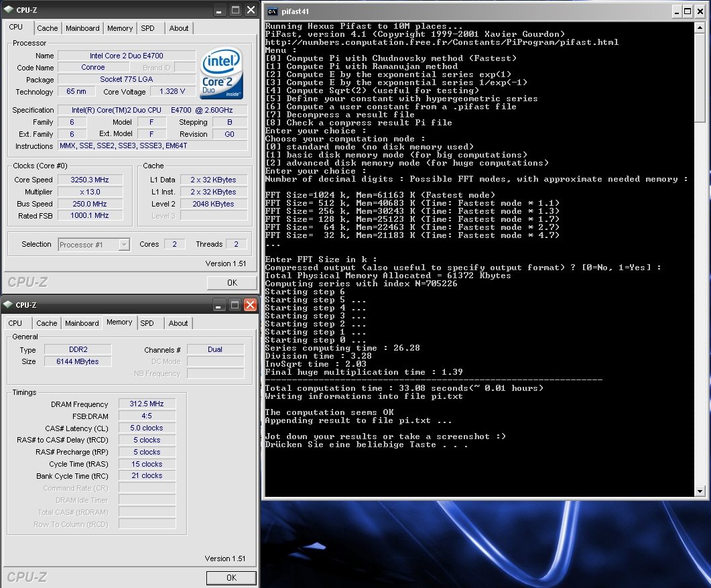Click the Rated FSB value 1000.1 MHz
711x588 pixels.
tap(90, 215)
